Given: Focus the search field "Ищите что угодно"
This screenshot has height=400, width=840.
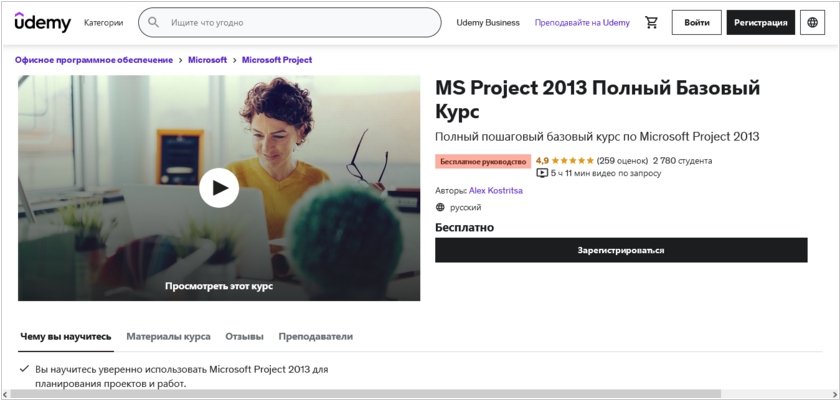Looking at the screenshot, I should [290, 22].
